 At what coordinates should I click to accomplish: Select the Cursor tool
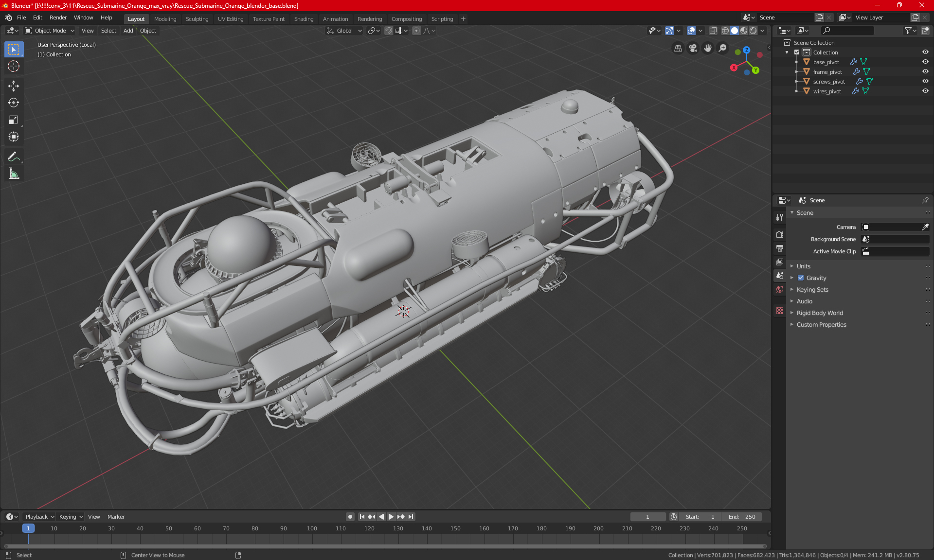coord(14,66)
